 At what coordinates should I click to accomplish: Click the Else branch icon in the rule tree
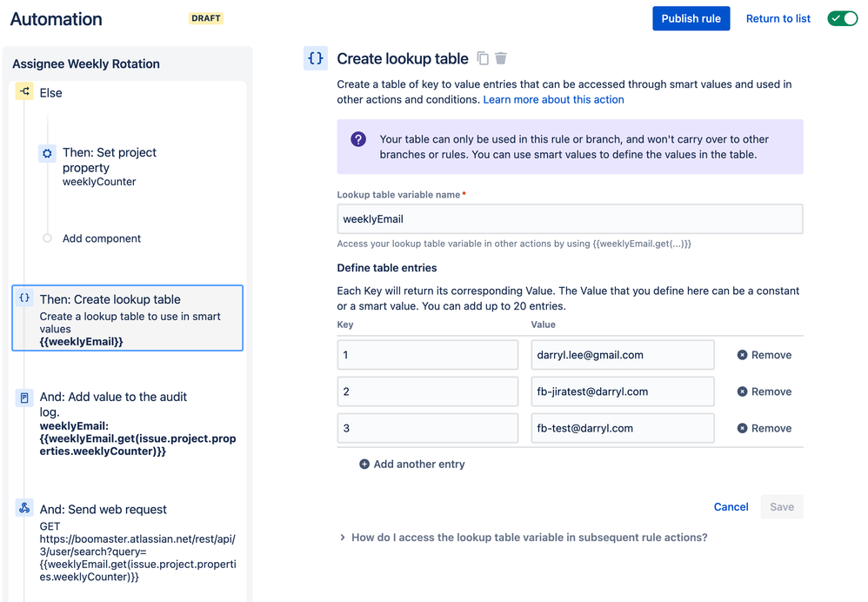coord(24,91)
